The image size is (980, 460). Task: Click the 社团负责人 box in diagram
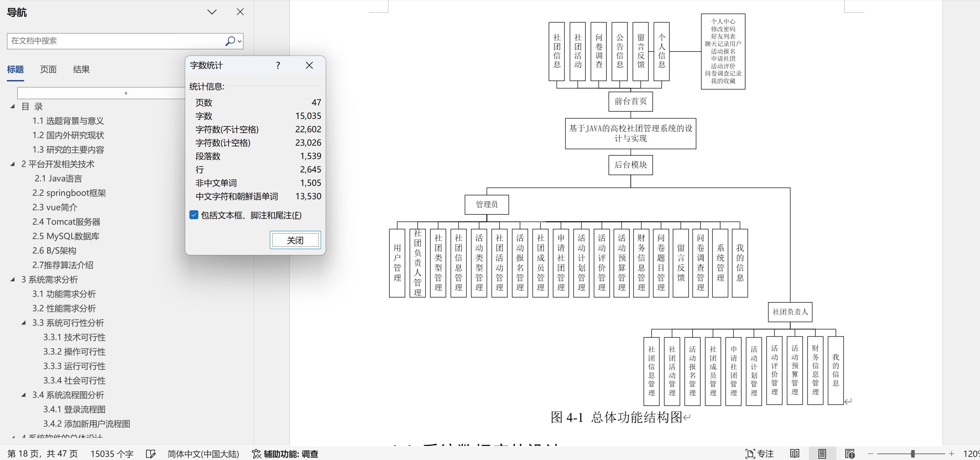(x=790, y=312)
